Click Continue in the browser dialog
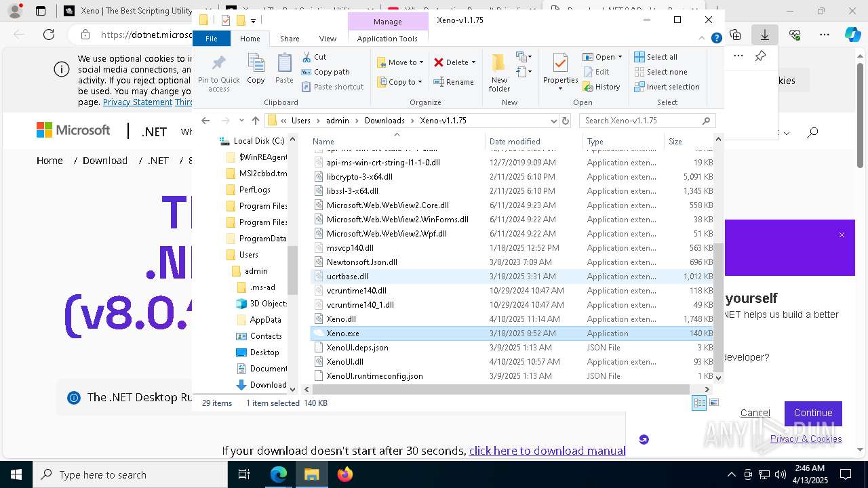868x488 pixels. coord(813,413)
